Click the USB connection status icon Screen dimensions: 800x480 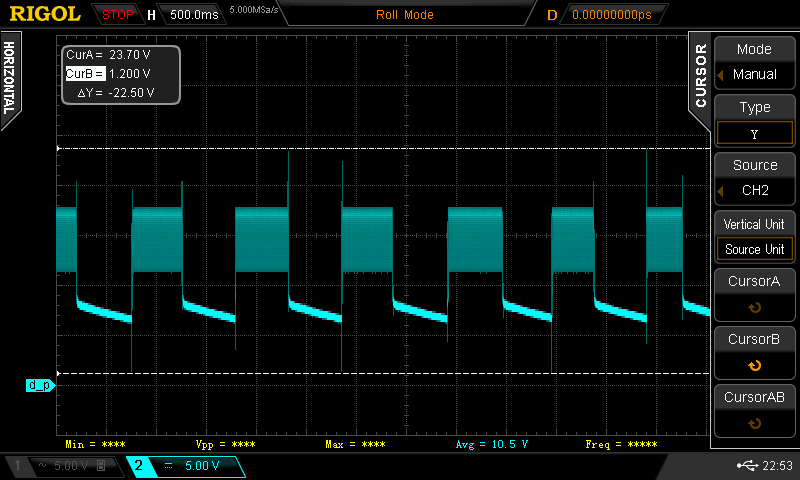746,466
